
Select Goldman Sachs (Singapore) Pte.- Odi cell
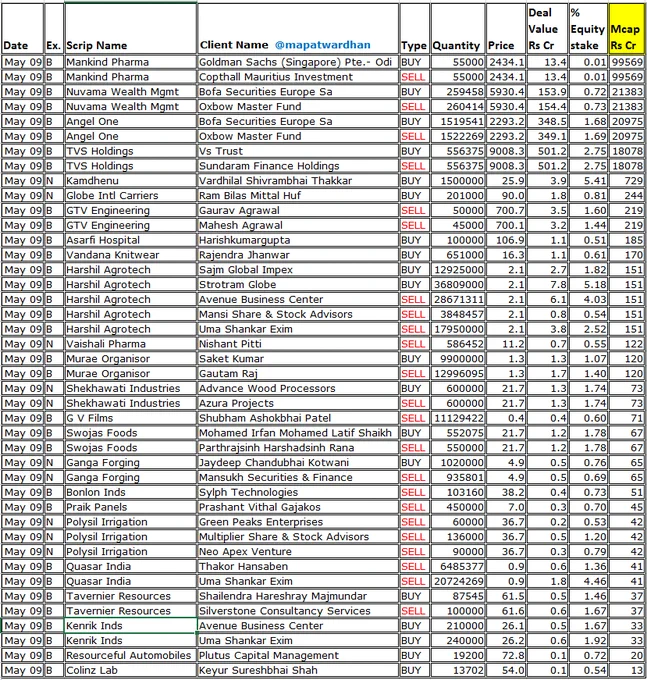click(298, 62)
